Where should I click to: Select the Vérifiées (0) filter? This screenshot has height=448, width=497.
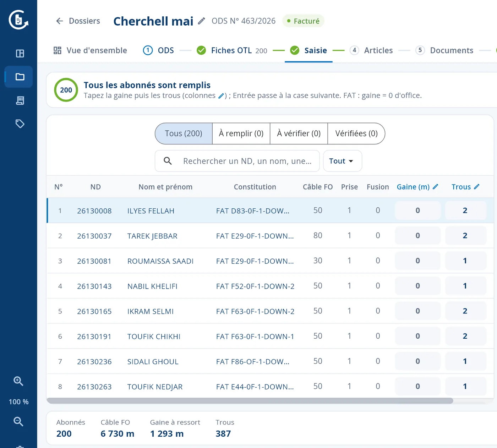356,133
